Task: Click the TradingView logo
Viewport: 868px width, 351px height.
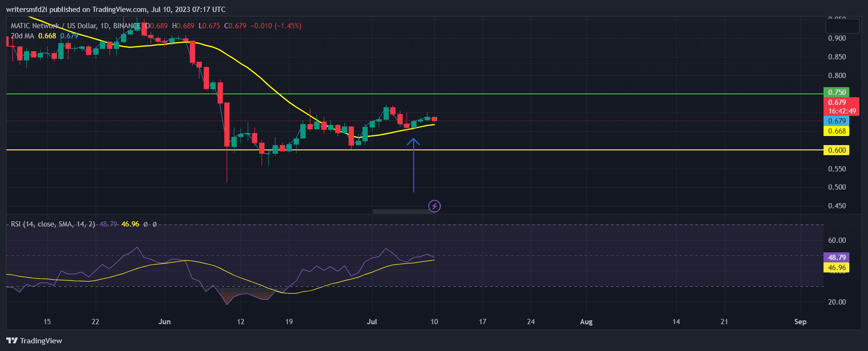Action: (x=34, y=340)
